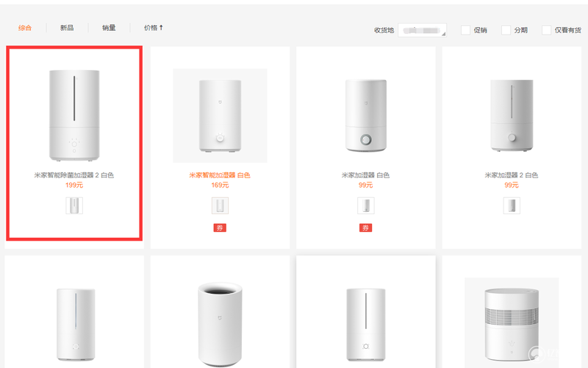This screenshot has width=588, height=368.
Task: Select the color swatch under 169元
Action: (220, 206)
